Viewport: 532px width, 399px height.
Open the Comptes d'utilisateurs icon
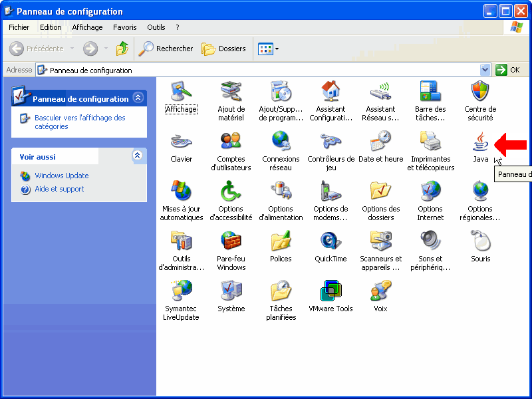[231, 142]
